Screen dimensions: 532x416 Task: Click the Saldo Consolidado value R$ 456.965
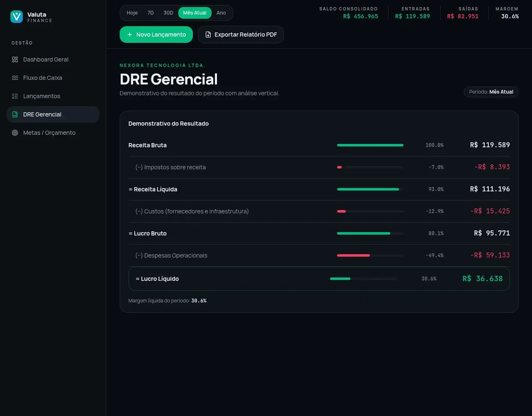click(x=361, y=17)
